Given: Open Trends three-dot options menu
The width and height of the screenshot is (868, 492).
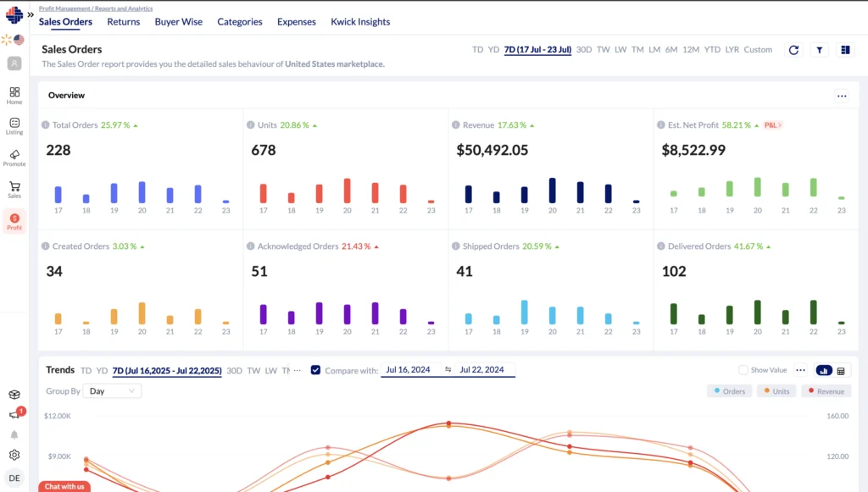Looking at the screenshot, I should coord(800,370).
